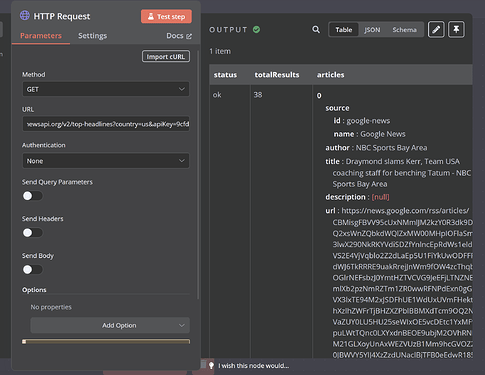Open the Add Option dropdown
Screen dimensions: 485x375
pyautogui.click(x=110, y=325)
